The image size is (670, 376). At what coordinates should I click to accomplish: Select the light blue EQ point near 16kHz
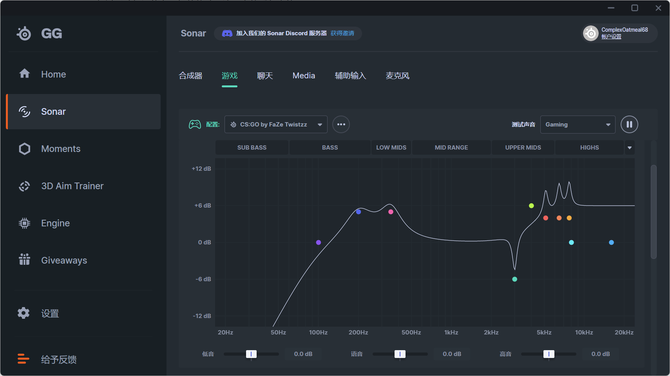[611, 242]
